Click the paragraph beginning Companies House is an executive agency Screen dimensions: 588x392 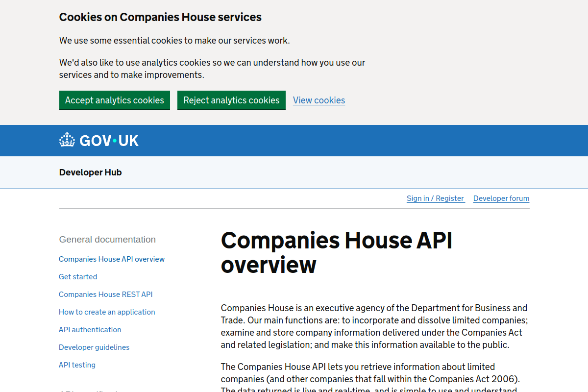pyautogui.click(x=374, y=326)
